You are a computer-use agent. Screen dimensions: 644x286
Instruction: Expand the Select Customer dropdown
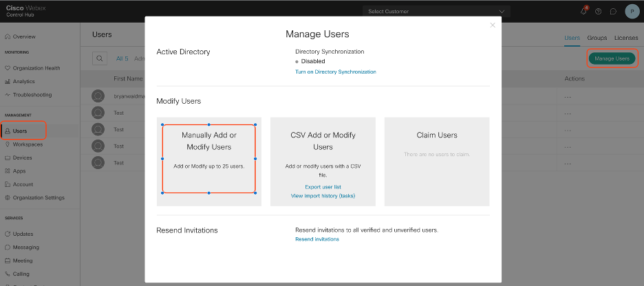click(436, 12)
